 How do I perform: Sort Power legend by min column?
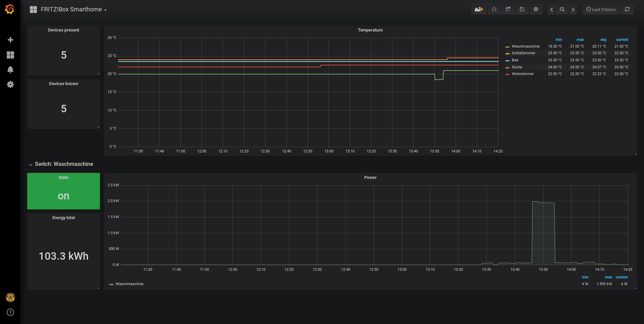click(585, 277)
